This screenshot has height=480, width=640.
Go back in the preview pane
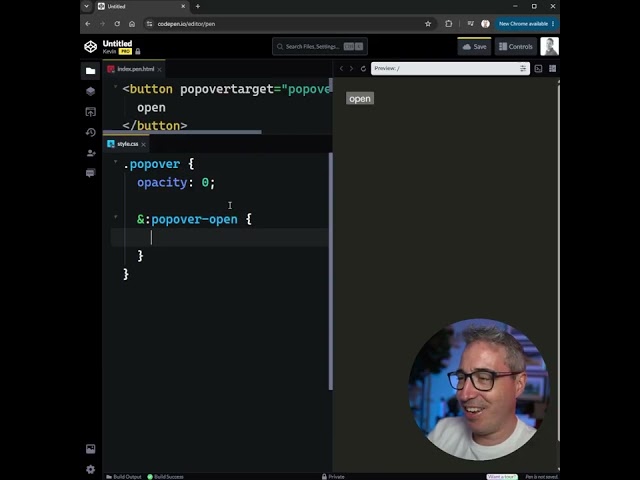[342, 69]
